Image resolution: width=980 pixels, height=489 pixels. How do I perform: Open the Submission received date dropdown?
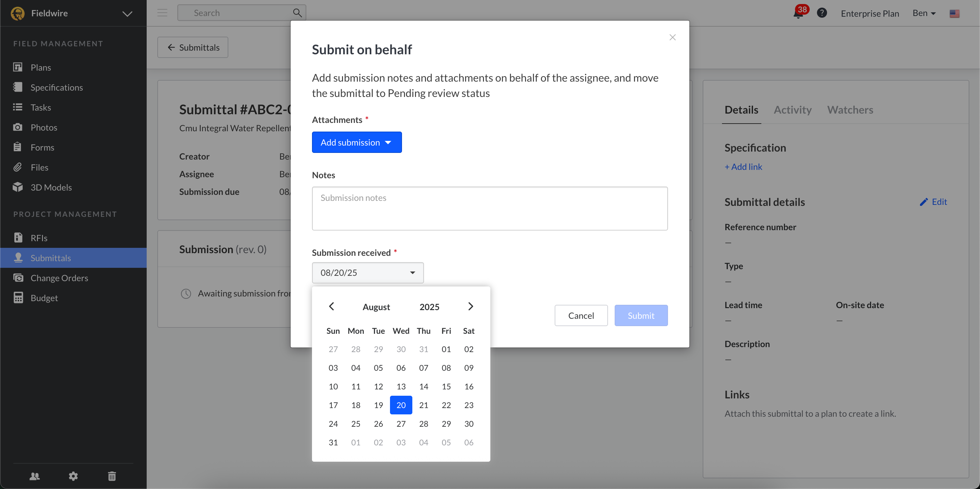(367, 272)
